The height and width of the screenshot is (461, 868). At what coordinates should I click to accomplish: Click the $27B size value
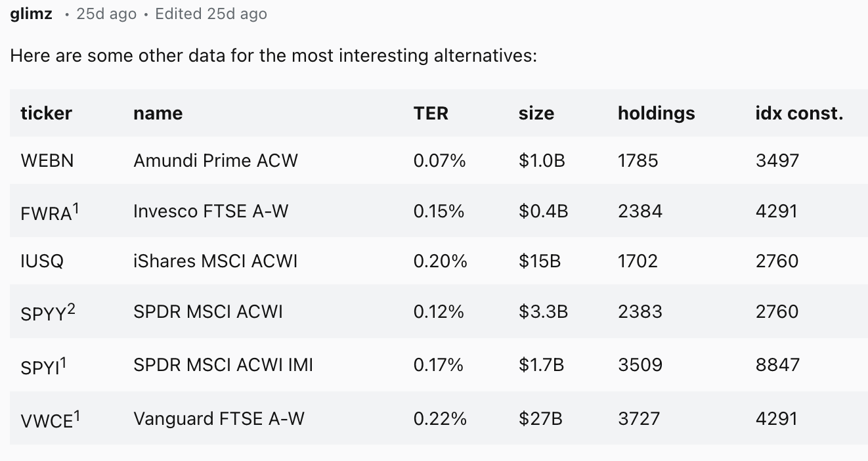tap(540, 418)
